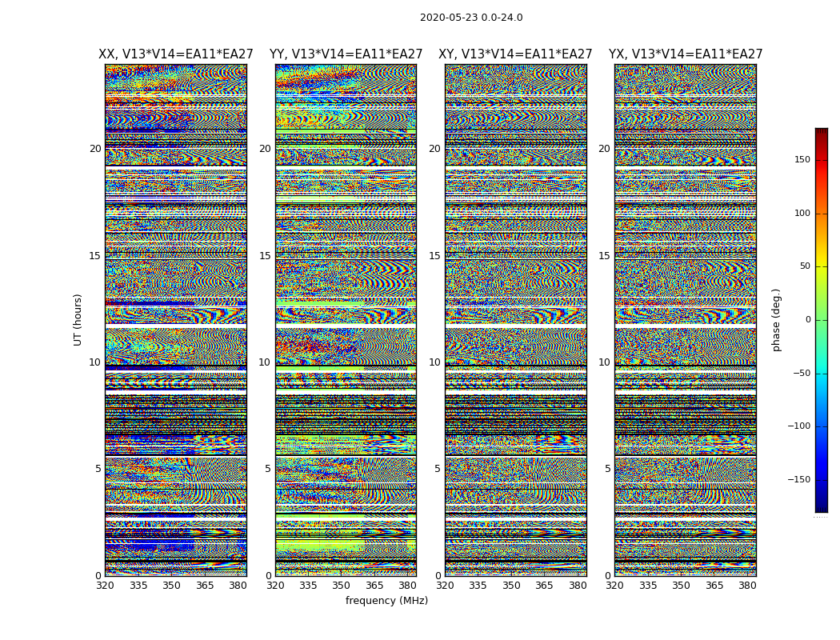This screenshot has width=840, height=640.
Task: Click YX panel x-axis tick 350
Action: pos(681,586)
